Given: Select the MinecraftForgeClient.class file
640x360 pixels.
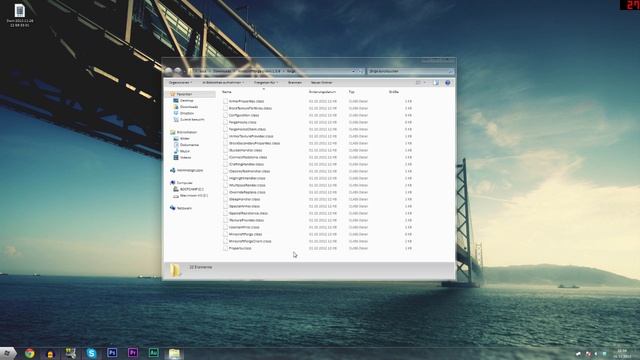Looking at the screenshot, I should pos(250,241).
